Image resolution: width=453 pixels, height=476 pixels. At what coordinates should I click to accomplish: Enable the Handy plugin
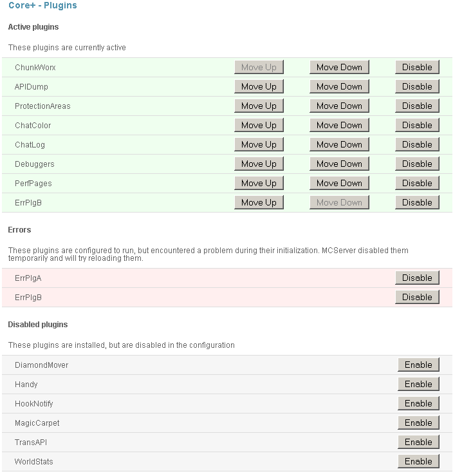pos(418,384)
